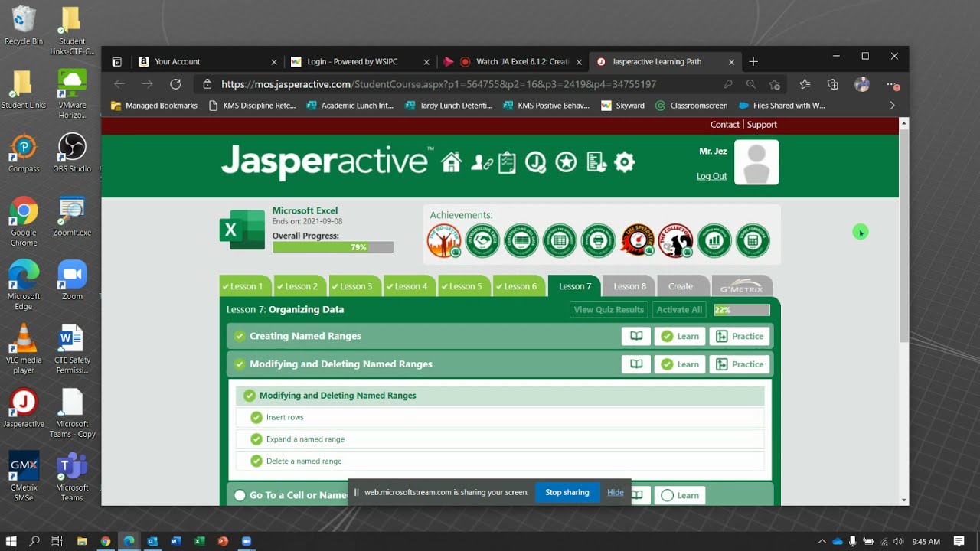The image size is (980, 551).
Task: Click Practice for Modifying and Deleting Named Ranges
Action: pyautogui.click(x=740, y=364)
